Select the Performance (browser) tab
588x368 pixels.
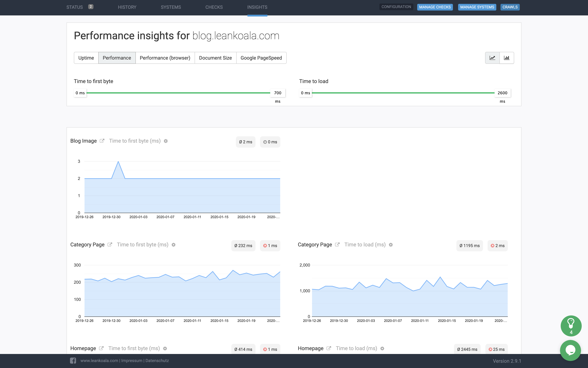(x=165, y=58)
